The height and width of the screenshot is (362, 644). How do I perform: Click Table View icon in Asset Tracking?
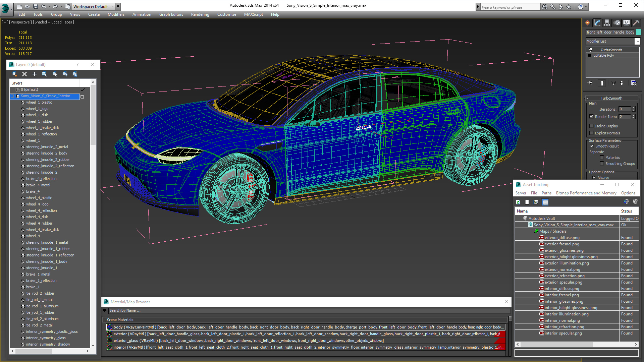[545, 202]
